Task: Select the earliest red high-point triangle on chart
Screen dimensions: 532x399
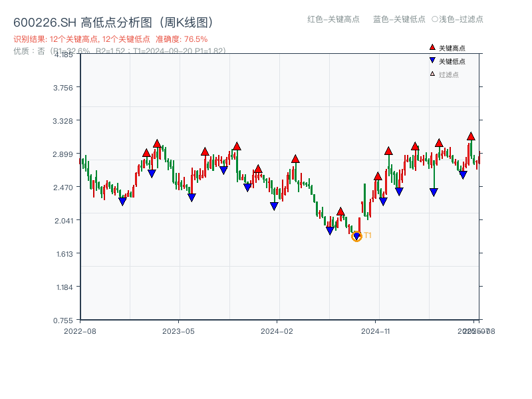Action: pos(146,153)
